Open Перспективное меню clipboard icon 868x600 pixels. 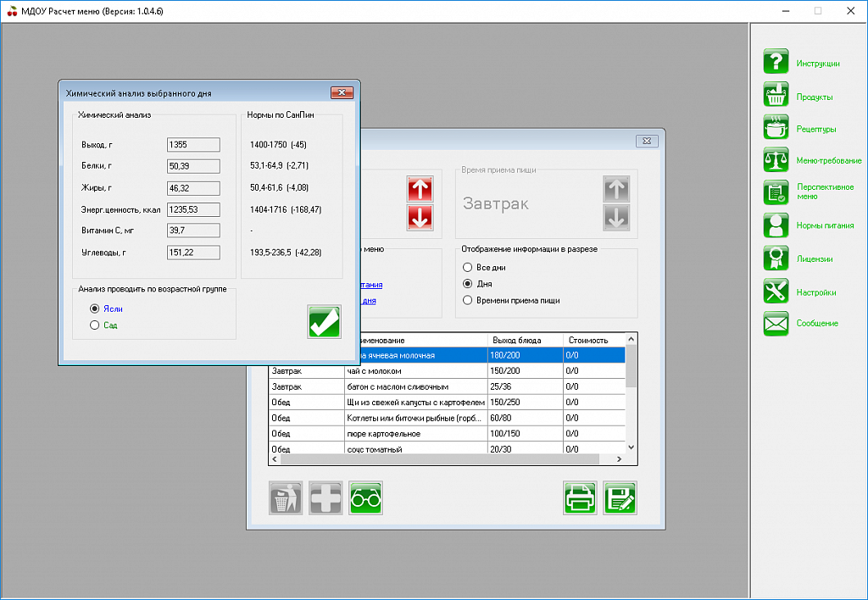776,192
